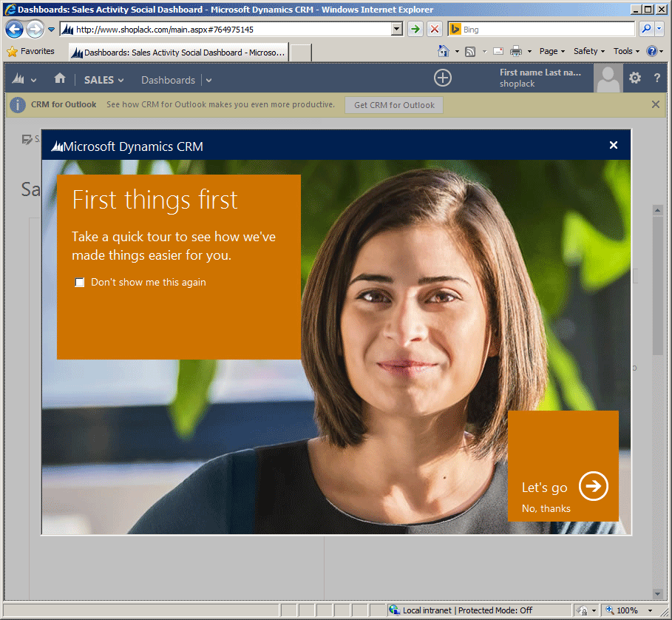672x620 pixels.
Task: Expand the zoom level dropdown arrow
Action: [650, 610]
